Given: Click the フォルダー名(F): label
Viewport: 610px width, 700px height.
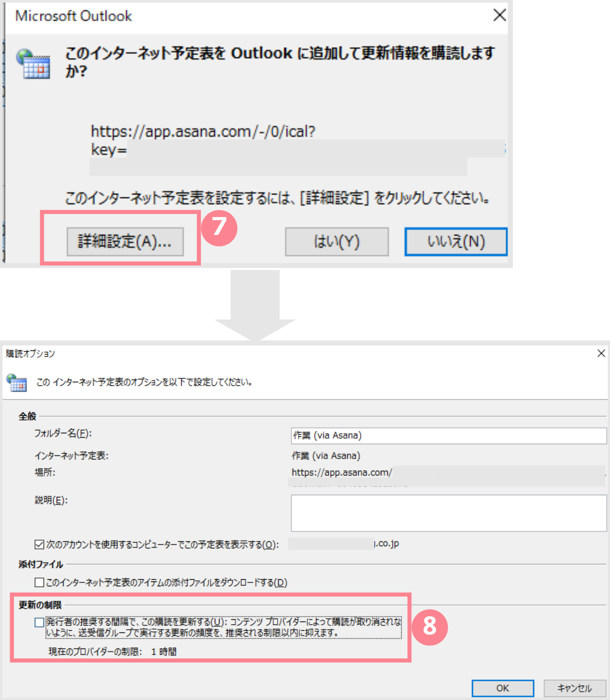Looking at the screenshot, I should [63, 433].
